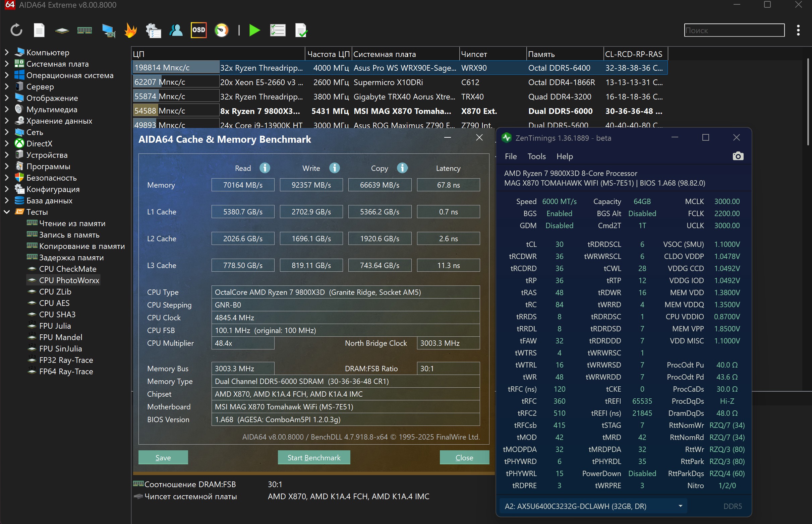Open the report page toolbar icon

[39, 30]
